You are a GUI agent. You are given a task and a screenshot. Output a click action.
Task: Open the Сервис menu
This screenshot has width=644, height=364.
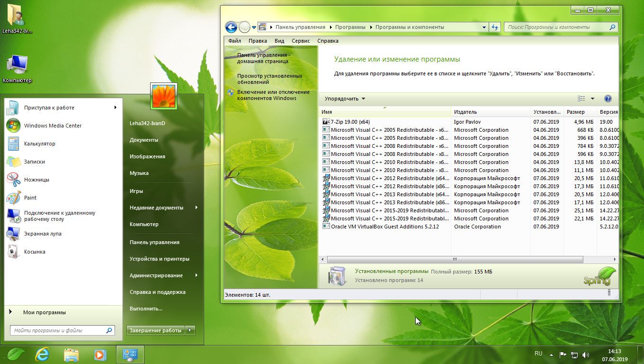click(301, 41)
